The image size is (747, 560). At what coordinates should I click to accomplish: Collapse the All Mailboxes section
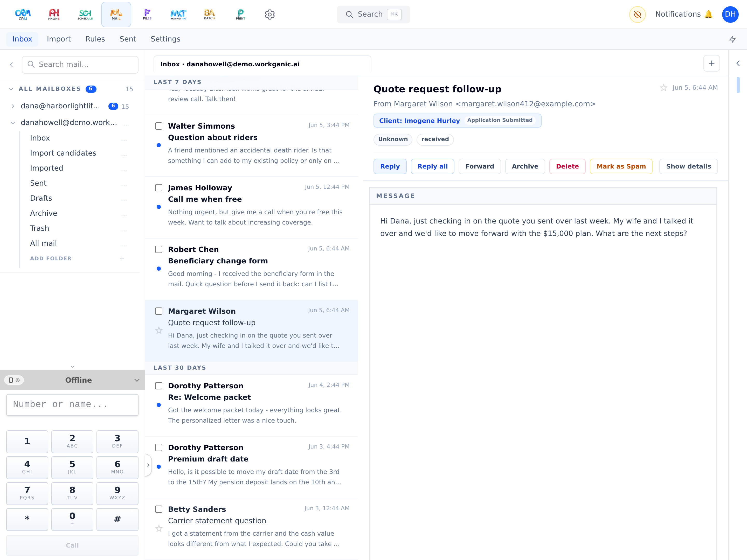coord(11,89)
